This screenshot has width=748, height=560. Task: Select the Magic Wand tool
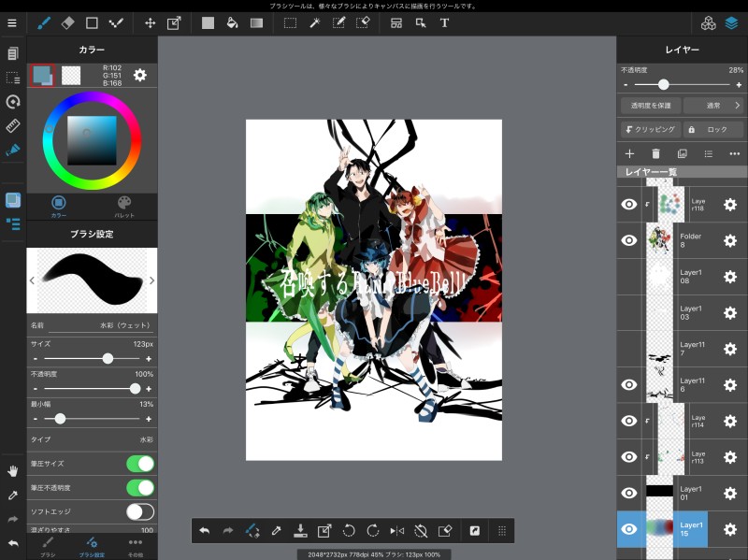coord(314,22)
